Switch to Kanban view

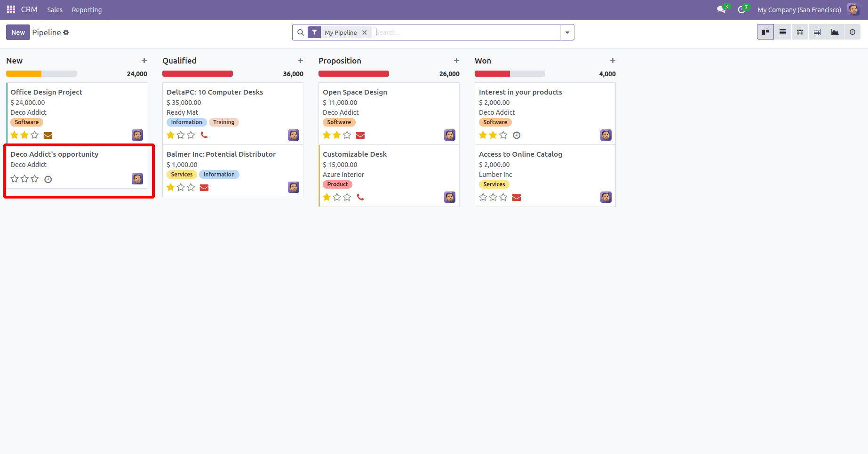765,32
